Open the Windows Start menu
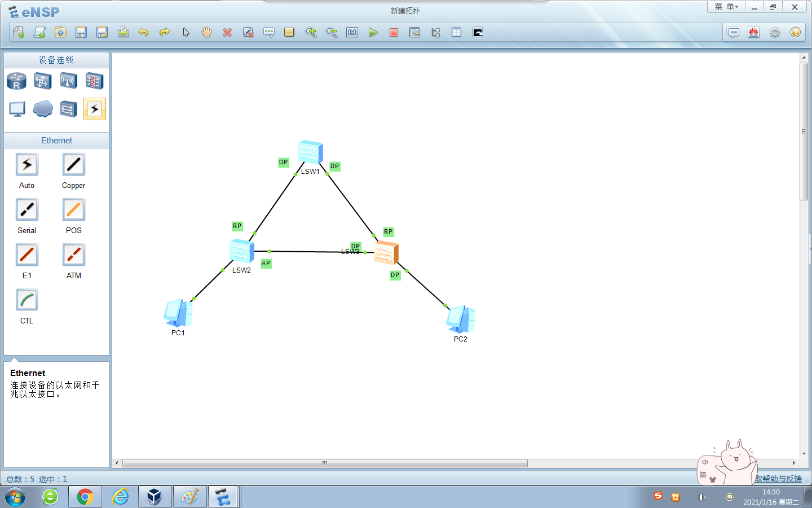812x508 pixels. 15,497
